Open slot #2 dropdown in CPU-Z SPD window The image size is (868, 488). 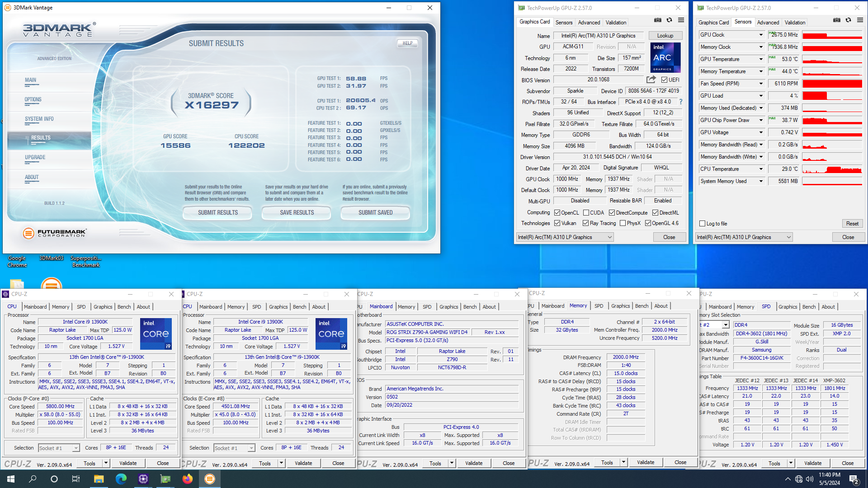[726, 325]
